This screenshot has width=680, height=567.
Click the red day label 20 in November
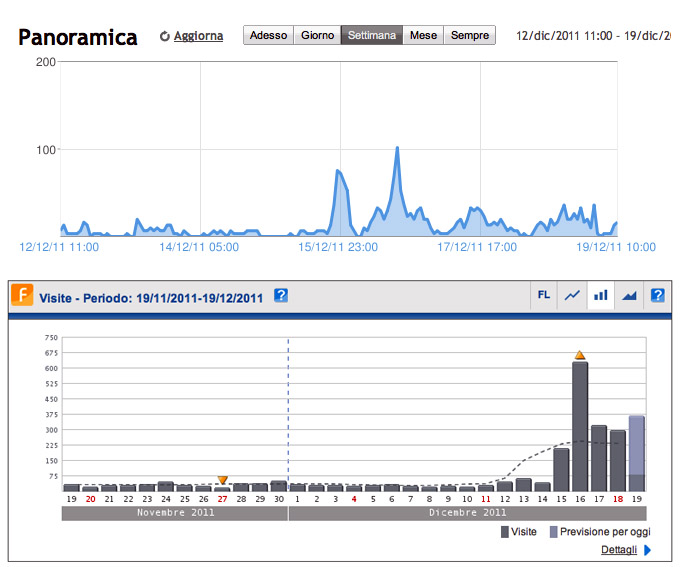point(90,499)
